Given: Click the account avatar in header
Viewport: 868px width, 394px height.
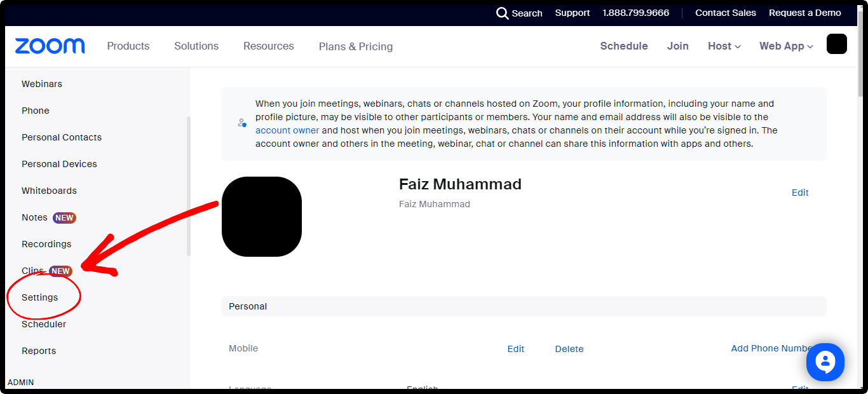Looking at the screenshot, I should pos(836,44).
